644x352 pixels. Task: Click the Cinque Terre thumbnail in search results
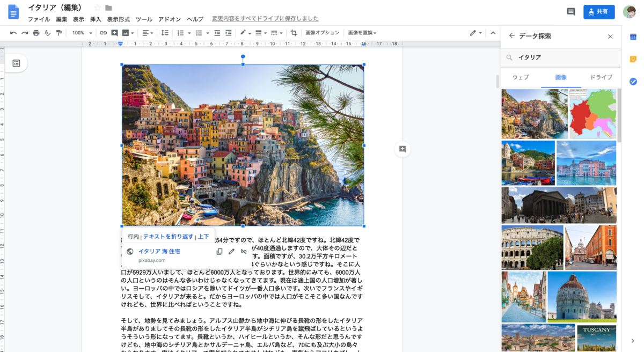[533, 113]
